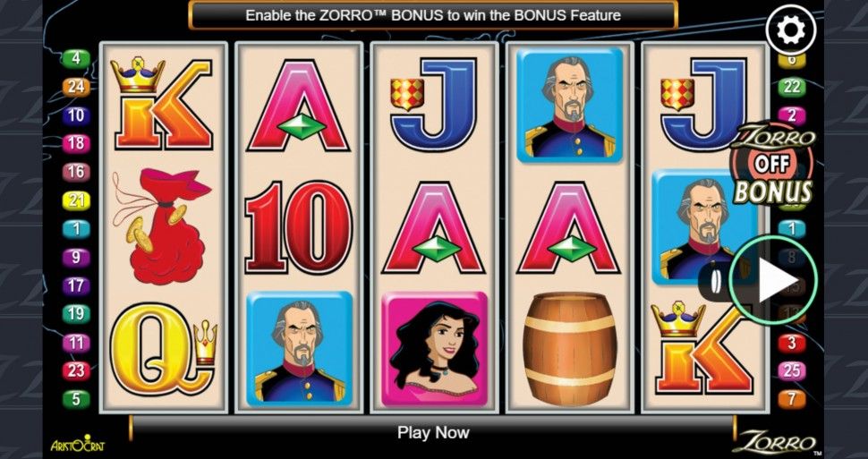868x459 pixels.
Task: Toggle the Zorro Bonus off switch
Action: 773,165
